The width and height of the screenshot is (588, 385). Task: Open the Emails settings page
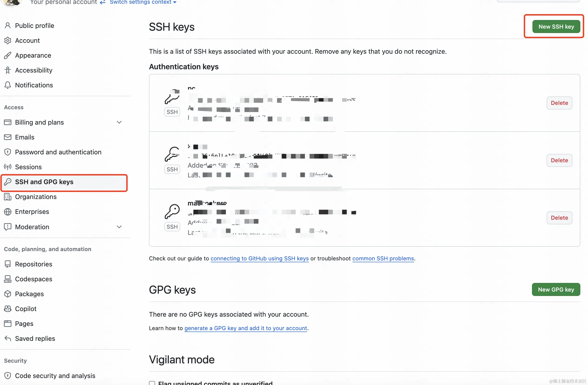[24, 137]
